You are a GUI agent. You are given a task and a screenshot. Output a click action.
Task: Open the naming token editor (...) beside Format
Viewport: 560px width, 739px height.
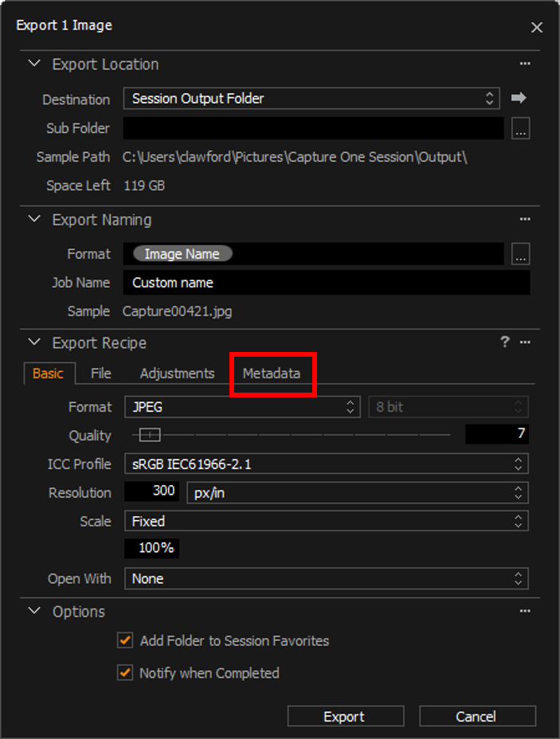[521, 254]
